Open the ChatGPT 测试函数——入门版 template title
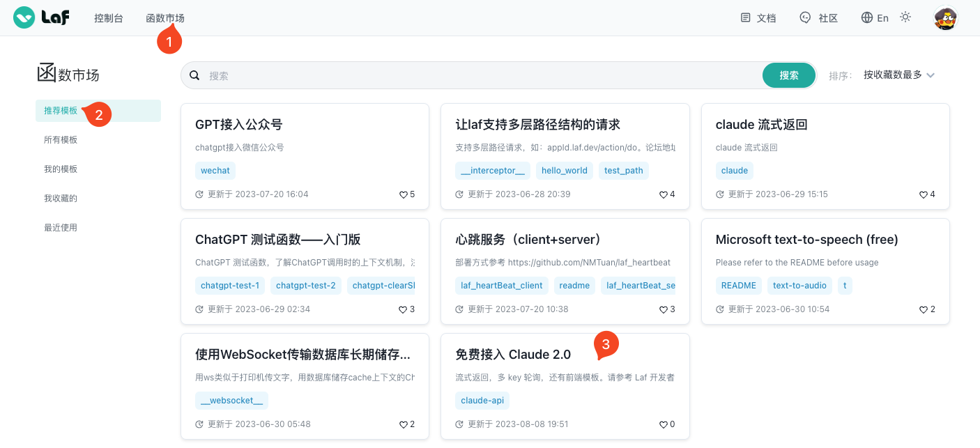Image resolution: width=980 pixels, height=448 pixels. click(277, 240)
